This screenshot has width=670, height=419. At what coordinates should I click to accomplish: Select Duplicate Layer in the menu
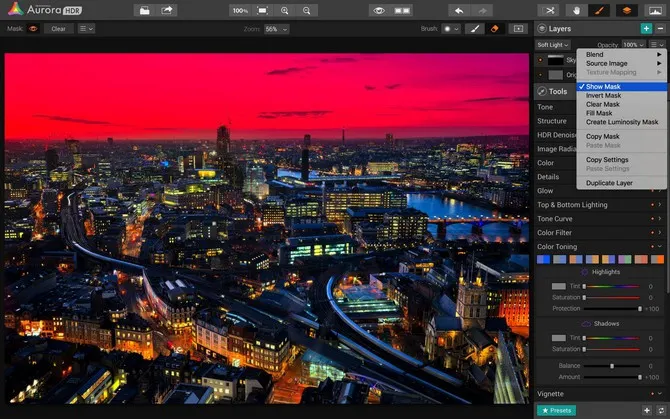[609, 183]
